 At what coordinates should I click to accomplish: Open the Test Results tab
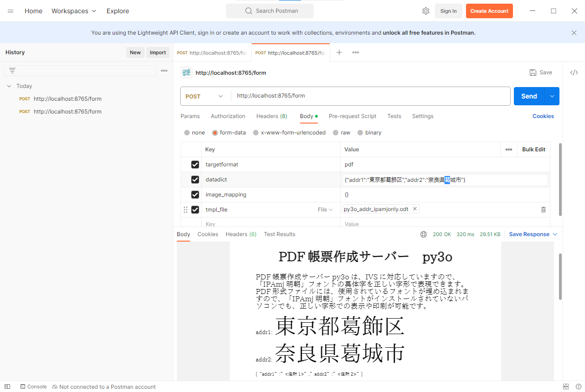(x=280, y=234)
